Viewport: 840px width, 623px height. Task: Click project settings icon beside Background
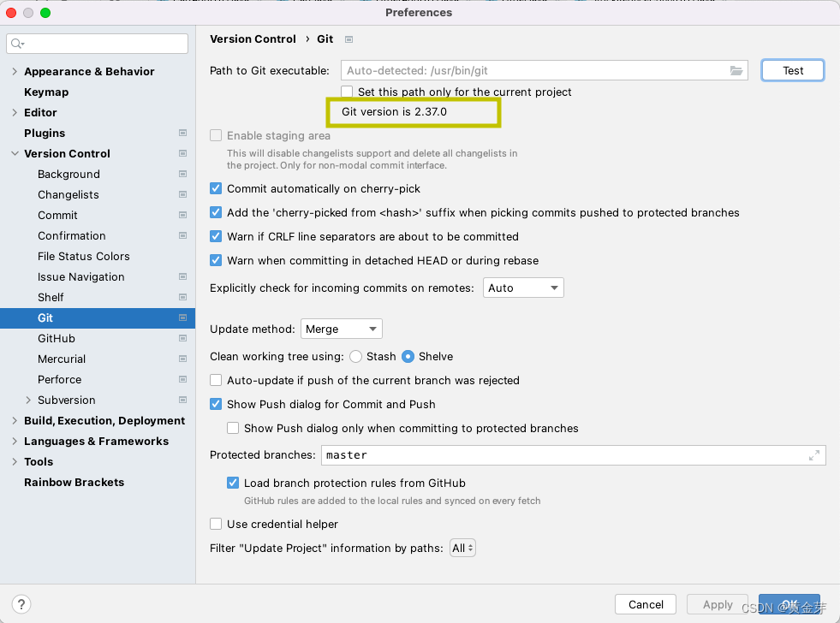click(x=182, y=174)
